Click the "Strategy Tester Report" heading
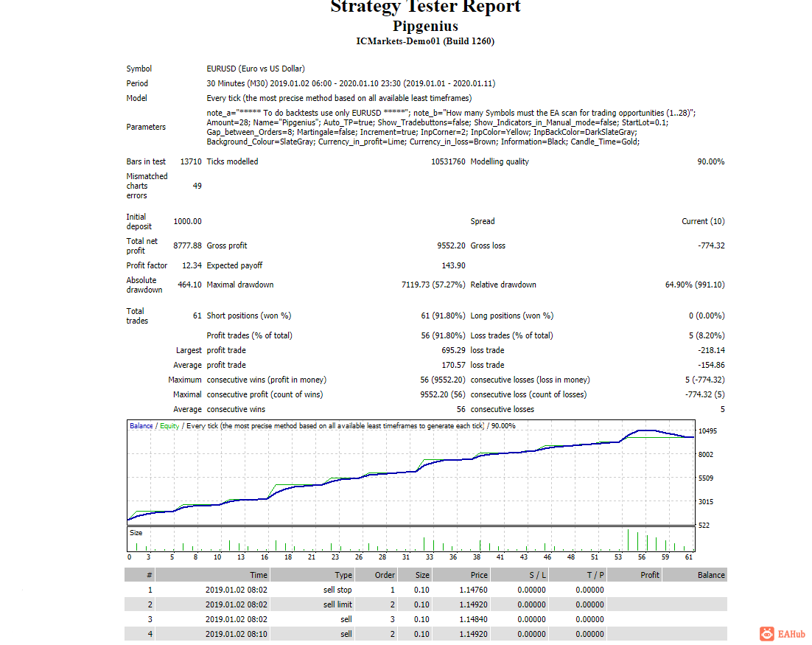Image resolution: width=812 pixels, height=645 pixels. coord(425,7)
